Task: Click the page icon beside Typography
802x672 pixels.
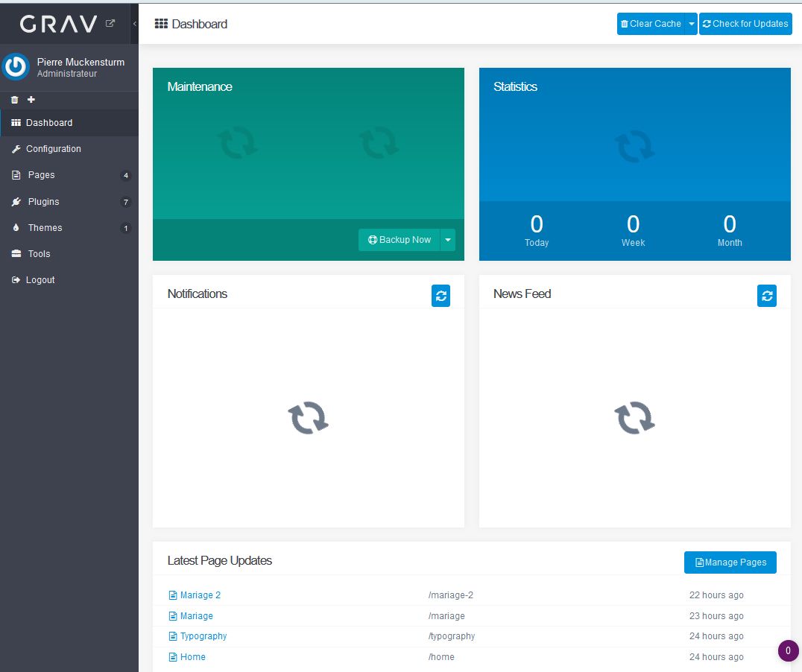Action: click(173, 636)
